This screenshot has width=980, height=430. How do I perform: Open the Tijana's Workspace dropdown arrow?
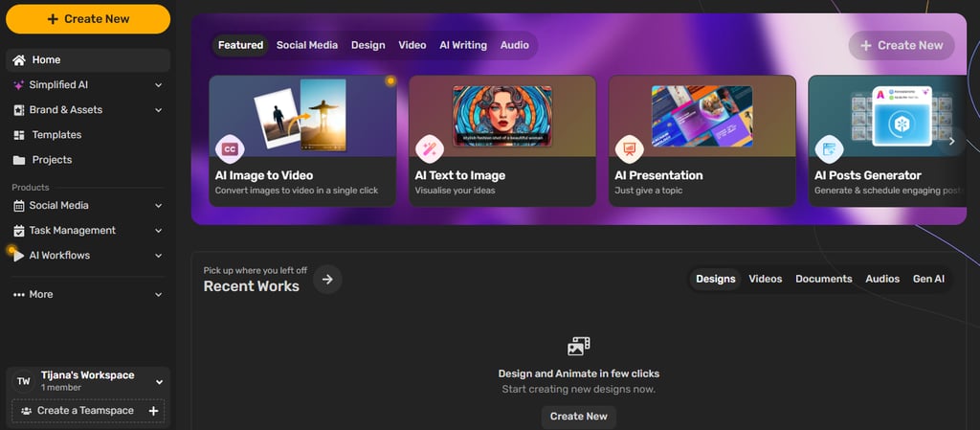pos(160,381)
